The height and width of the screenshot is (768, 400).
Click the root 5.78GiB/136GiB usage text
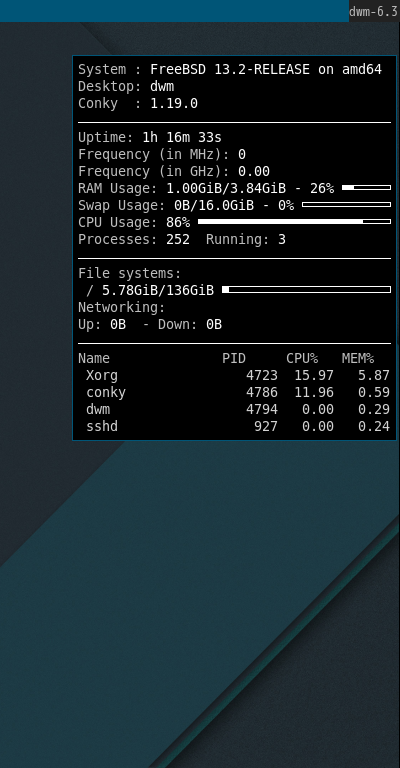tap(158, 290)
